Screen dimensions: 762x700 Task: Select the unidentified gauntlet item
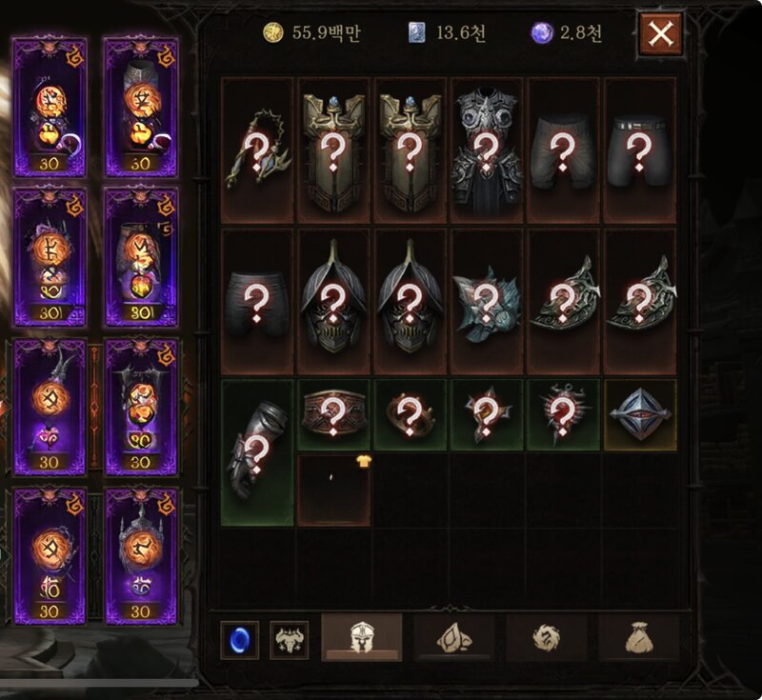click(257, 452)
